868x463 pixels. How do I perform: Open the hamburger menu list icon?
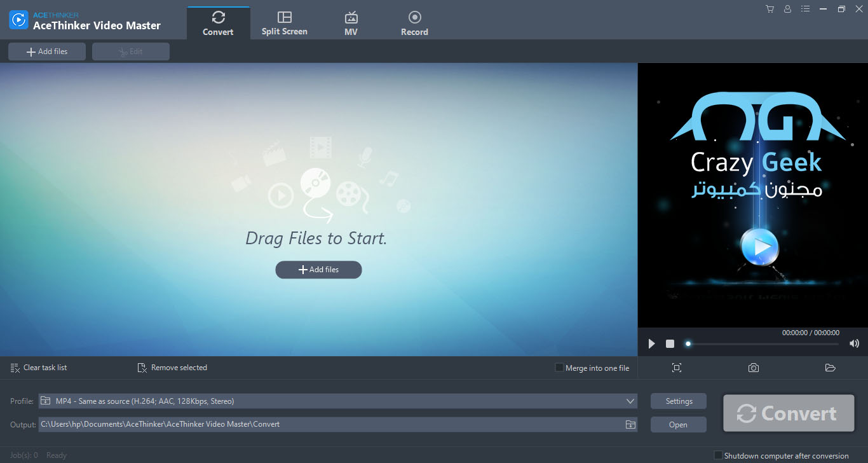click(x=806, y=9)
